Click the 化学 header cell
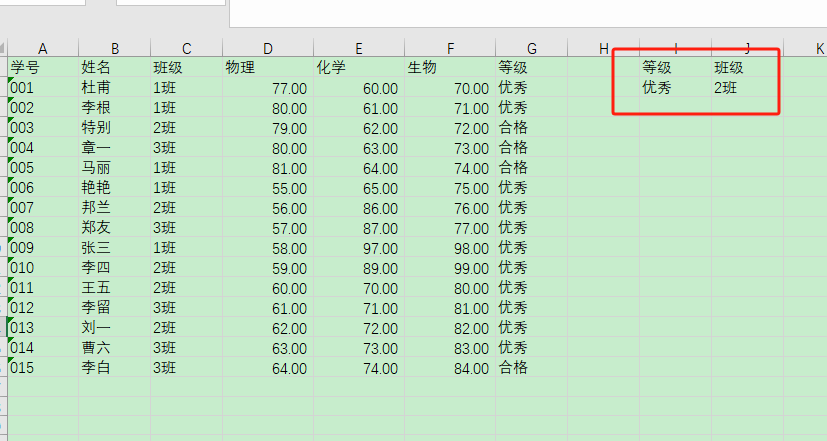 coord(359,67)
